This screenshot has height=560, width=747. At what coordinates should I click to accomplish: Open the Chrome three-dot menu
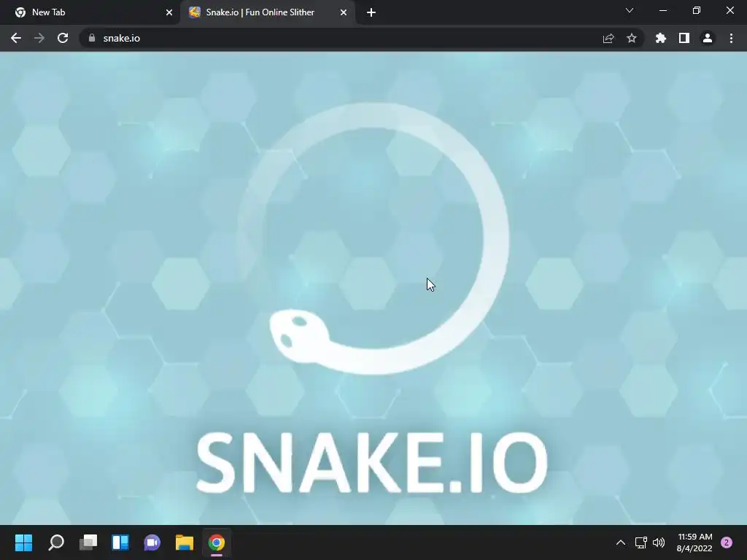point(731,38)
